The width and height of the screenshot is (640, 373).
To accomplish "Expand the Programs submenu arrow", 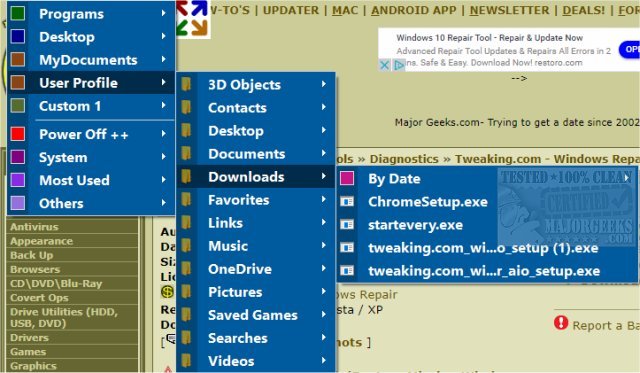I will click(x=163, y=13).
